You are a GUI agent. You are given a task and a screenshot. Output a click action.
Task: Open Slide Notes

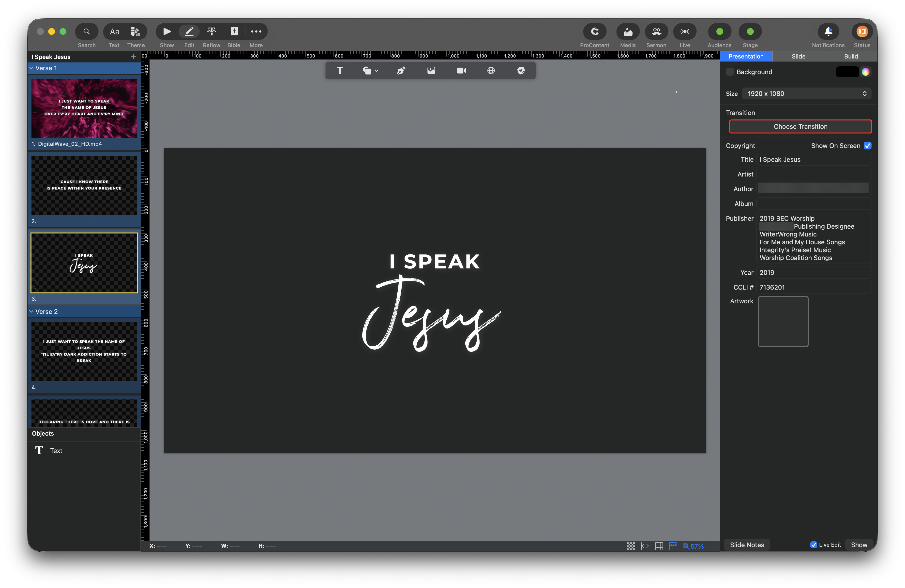click(746, 545)
